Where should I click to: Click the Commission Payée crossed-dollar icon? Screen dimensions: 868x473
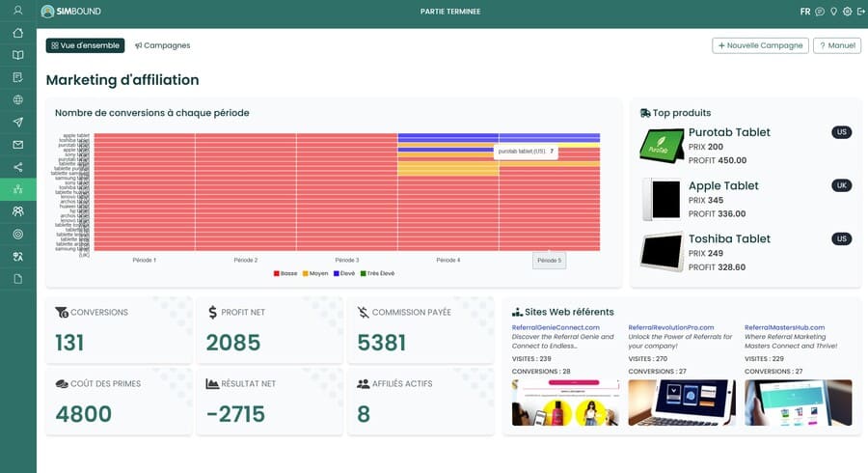[364, 313]
